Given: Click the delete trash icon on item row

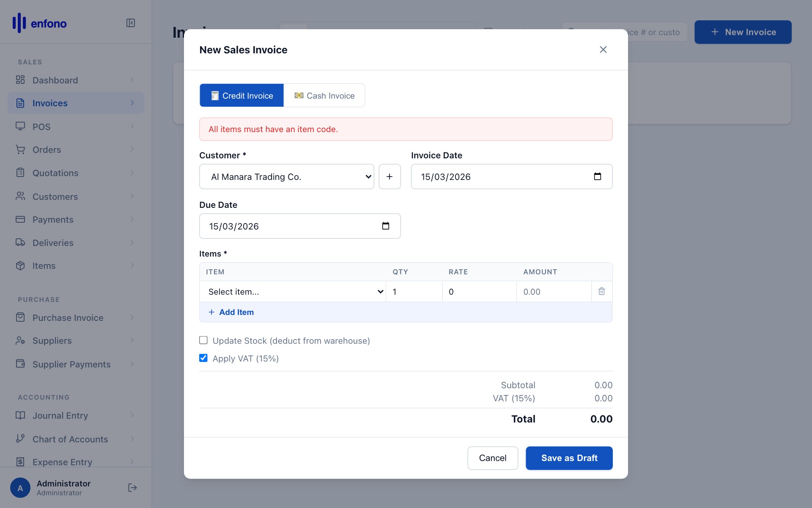Looking at the screenshot, I should tap(602, 291).
